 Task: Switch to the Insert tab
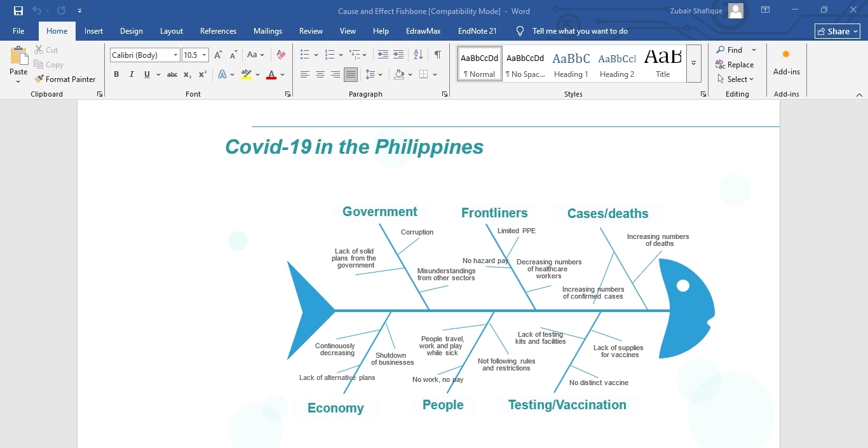point(93,31)
